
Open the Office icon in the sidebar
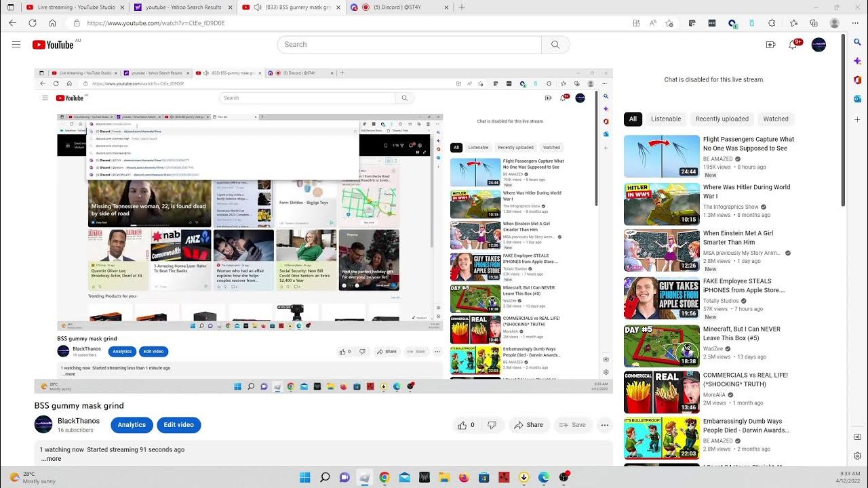857,80
